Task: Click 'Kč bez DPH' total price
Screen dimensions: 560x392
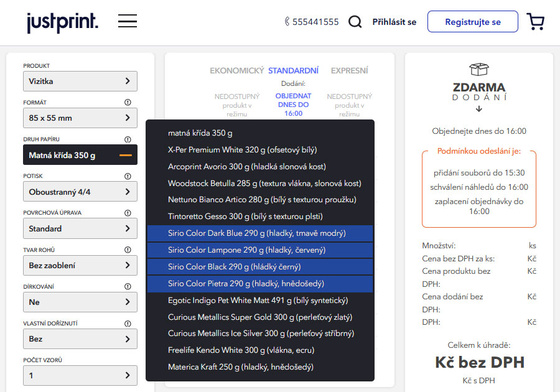Action: [479, 362]
